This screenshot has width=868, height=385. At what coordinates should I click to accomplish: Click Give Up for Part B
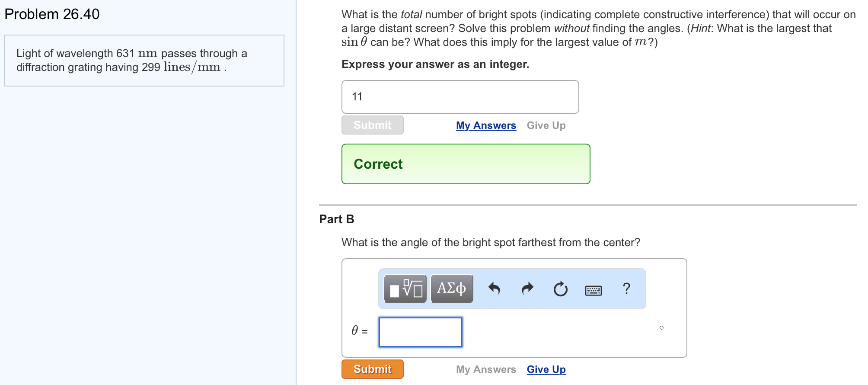pos(546,369)
